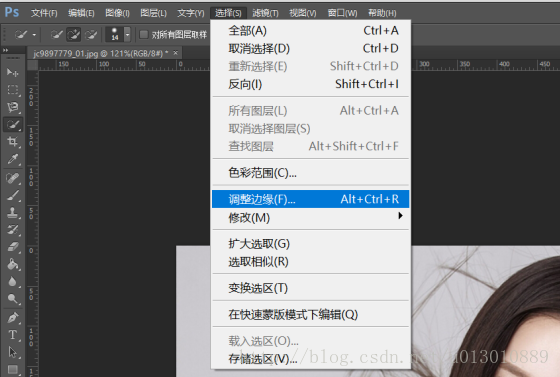Choose 全部(A) select all
This screenshot has height=377, width=560.
coord(311,31)
